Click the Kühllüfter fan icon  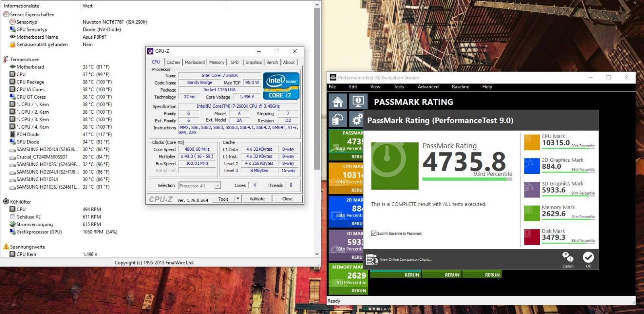[6, 202]
